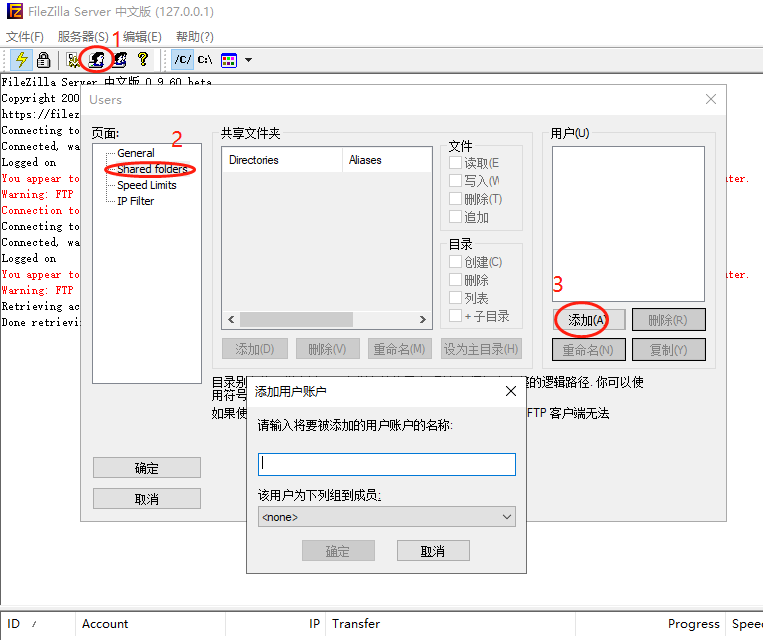
Task: Click 添加(D) under shared folders
Action: click(x=254, y=349)
